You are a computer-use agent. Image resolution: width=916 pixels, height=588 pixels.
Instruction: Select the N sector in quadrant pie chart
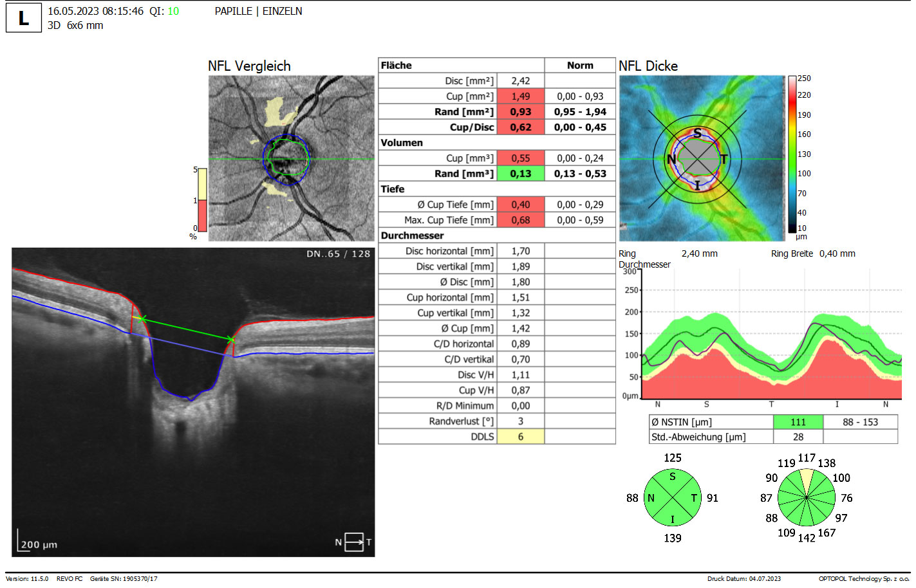(651, 498)
